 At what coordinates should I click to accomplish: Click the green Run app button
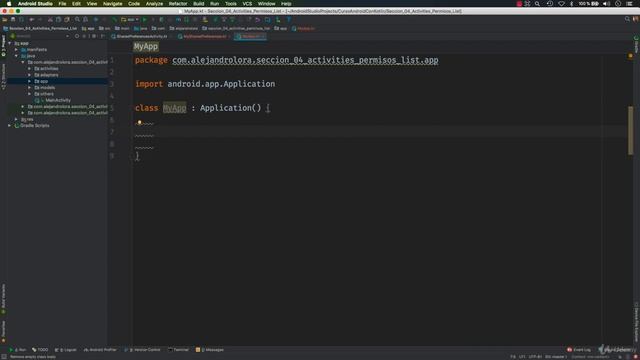click(144, 19)
